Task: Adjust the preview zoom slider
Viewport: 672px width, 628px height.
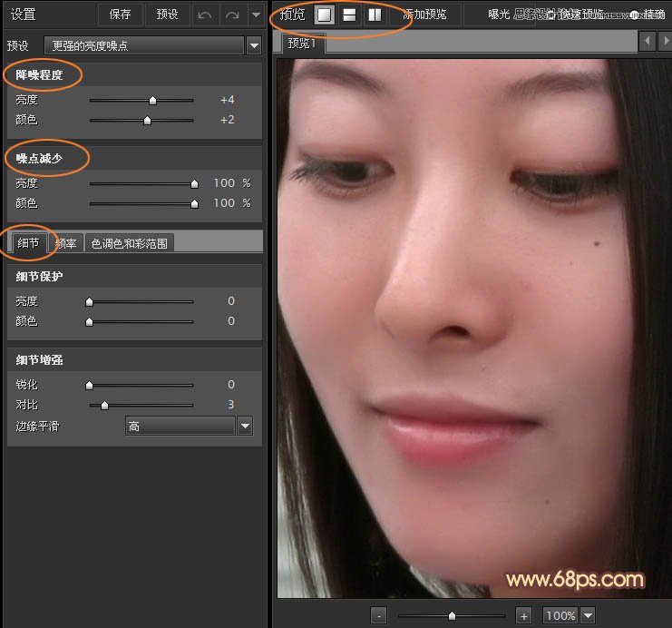Action: (452, 616)
